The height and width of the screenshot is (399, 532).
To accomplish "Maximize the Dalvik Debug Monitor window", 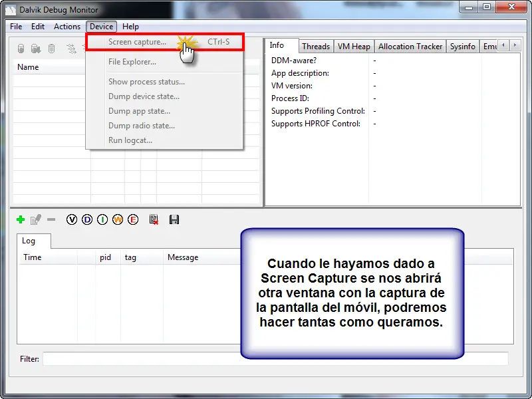I will [487, 7].
